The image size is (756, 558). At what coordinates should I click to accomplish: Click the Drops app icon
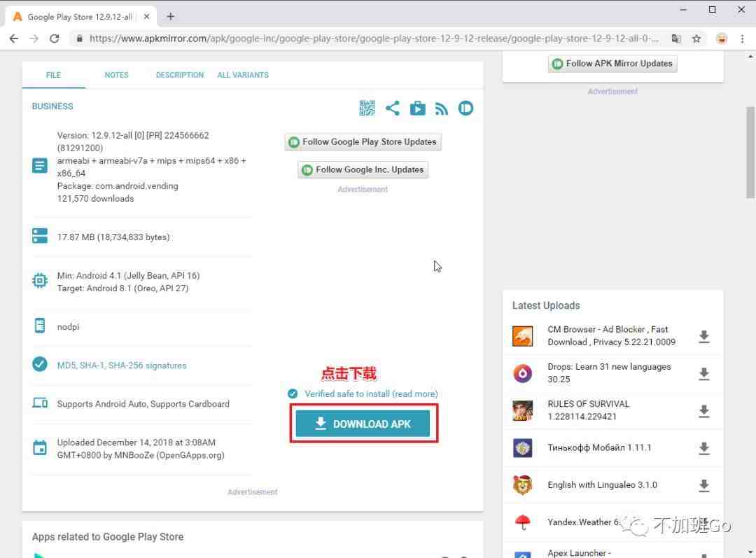pyautogui.click(x=523, y=373)
